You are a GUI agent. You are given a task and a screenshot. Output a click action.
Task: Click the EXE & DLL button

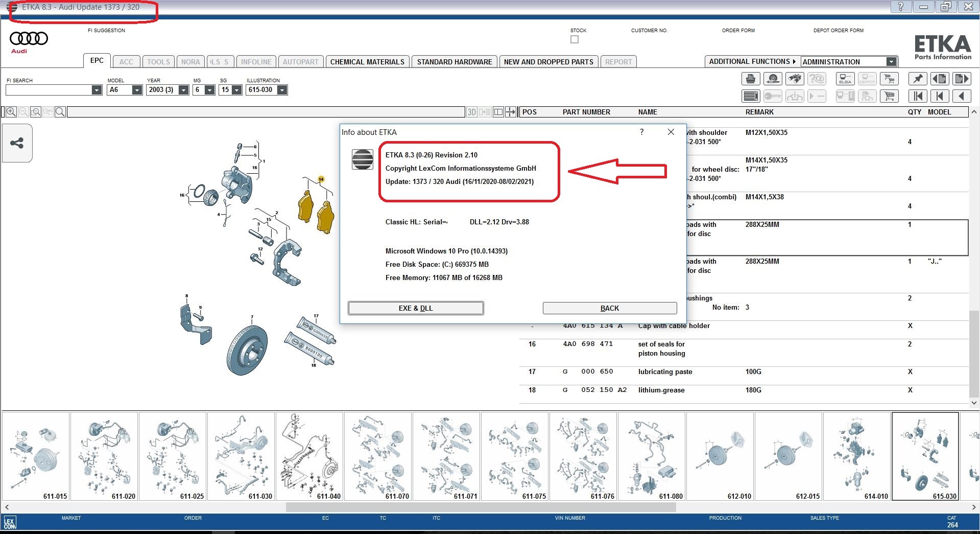(x=416, y=308)
